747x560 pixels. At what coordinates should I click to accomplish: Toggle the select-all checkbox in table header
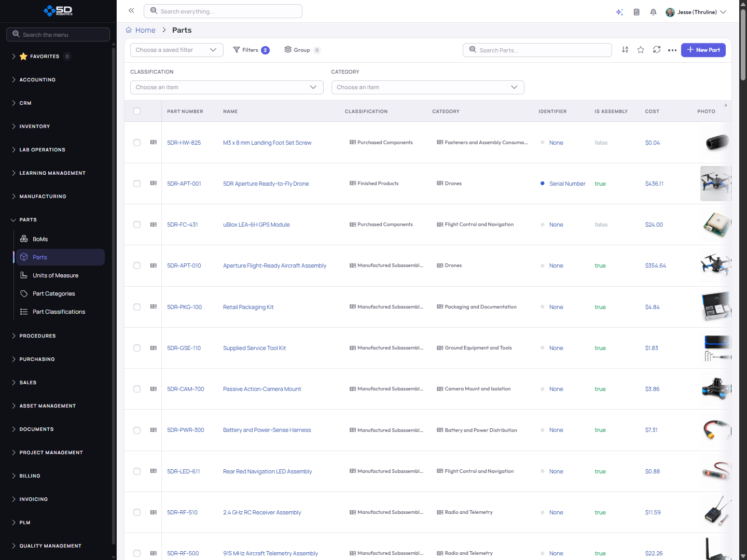137,111
